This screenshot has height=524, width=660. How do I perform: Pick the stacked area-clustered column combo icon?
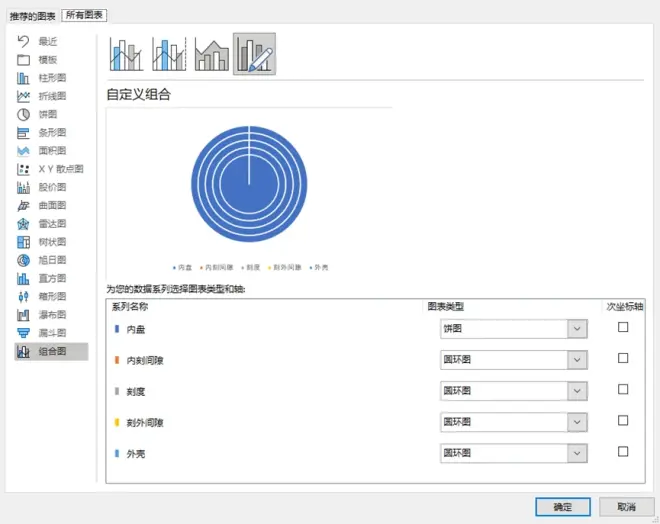click(x=212, y=54)
